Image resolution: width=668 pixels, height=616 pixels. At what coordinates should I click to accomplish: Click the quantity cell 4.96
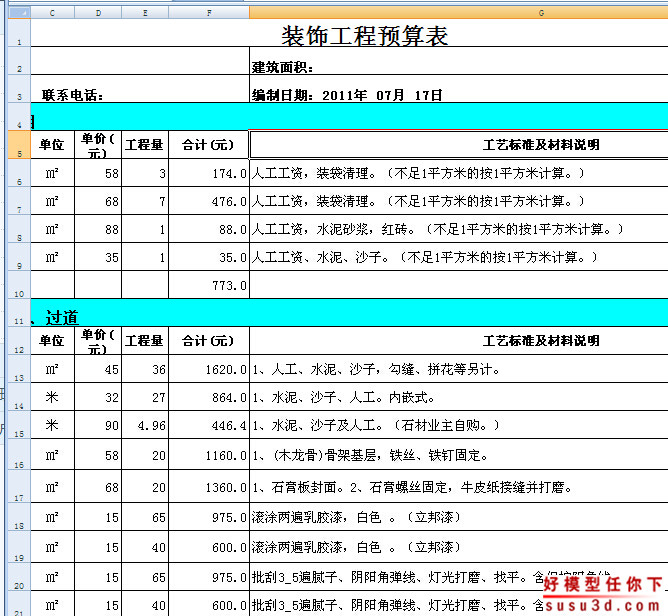pos(145,425)
